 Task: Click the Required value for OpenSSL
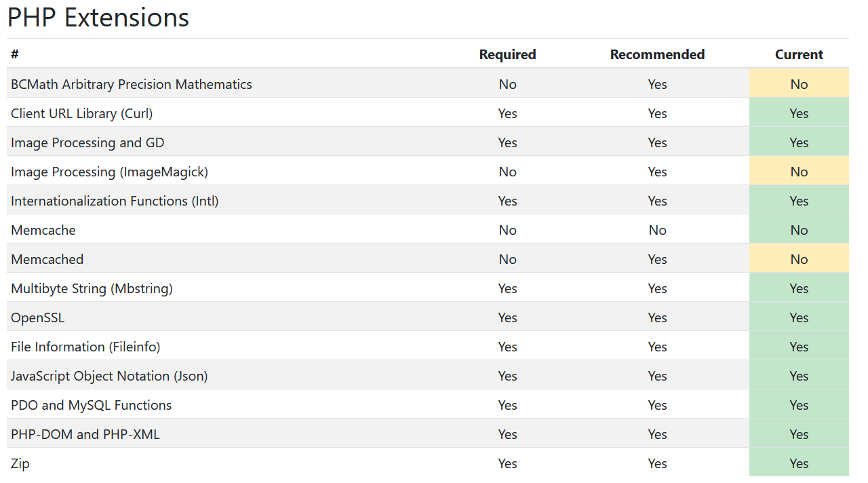point(507,317)
